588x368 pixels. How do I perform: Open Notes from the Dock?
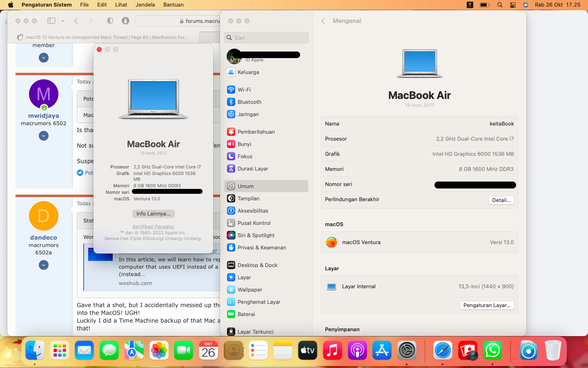tap(283, 350)
